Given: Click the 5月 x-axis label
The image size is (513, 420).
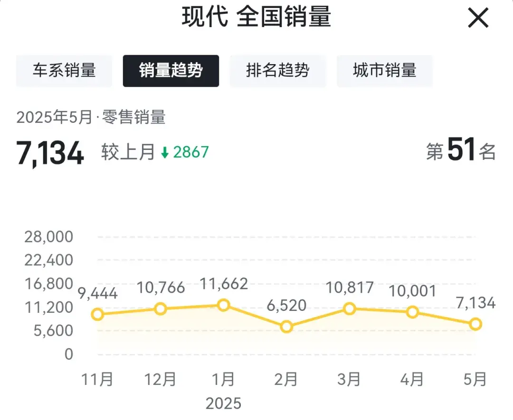Looking at the screenshot, I should click(x=475, y=380).
